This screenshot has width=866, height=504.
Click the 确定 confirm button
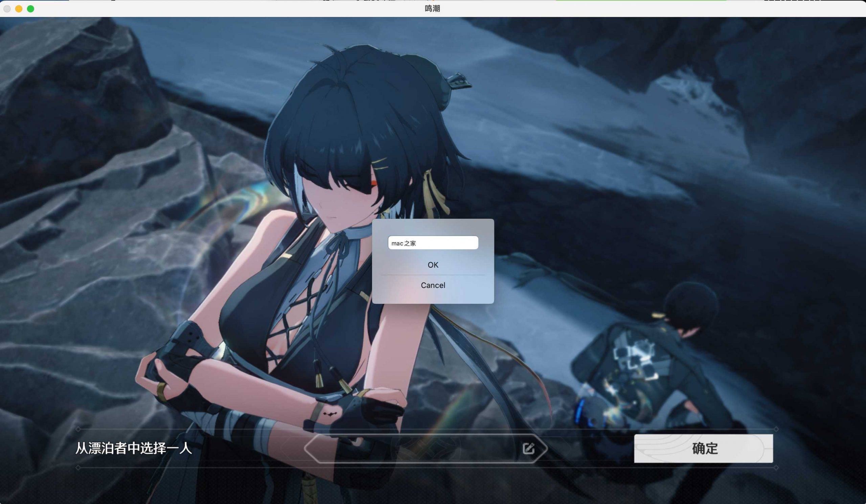click(703, 448)
